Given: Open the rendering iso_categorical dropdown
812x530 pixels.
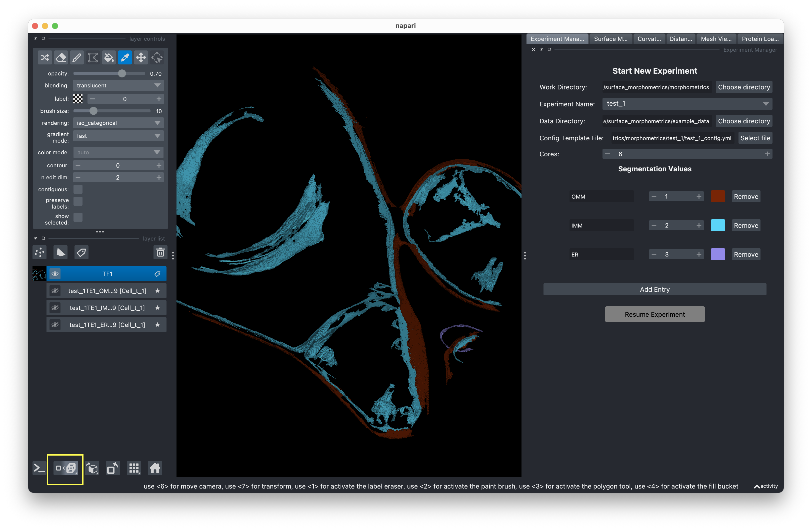Looking at the screenshot, I should 118,123.
